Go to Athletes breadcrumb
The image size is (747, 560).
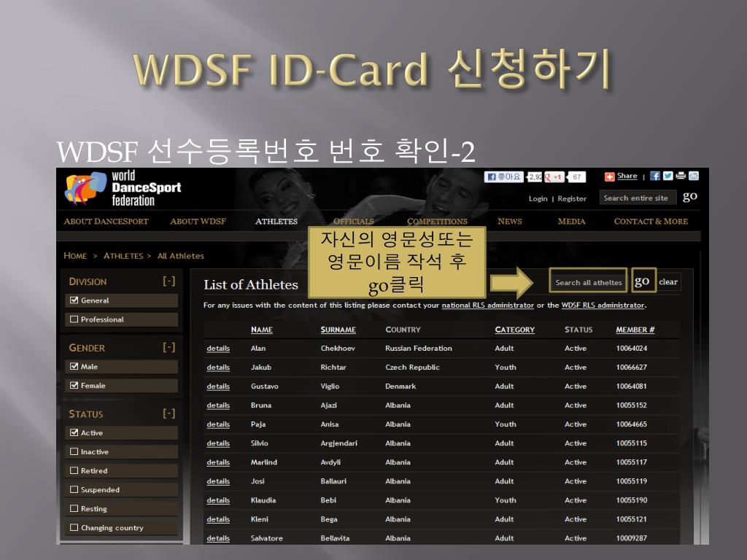tap(123, 256)
